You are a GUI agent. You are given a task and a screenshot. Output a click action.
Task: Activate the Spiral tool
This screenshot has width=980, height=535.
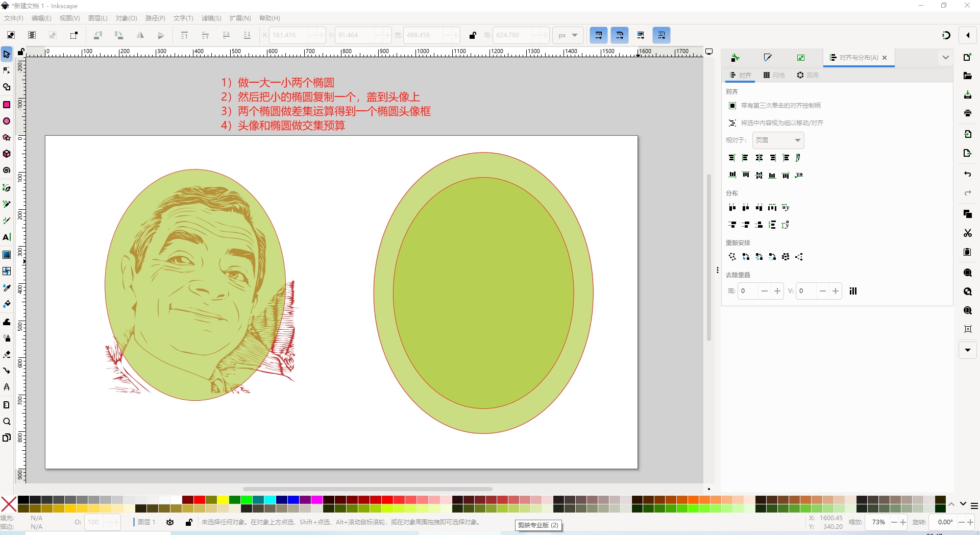coord(7,171)
